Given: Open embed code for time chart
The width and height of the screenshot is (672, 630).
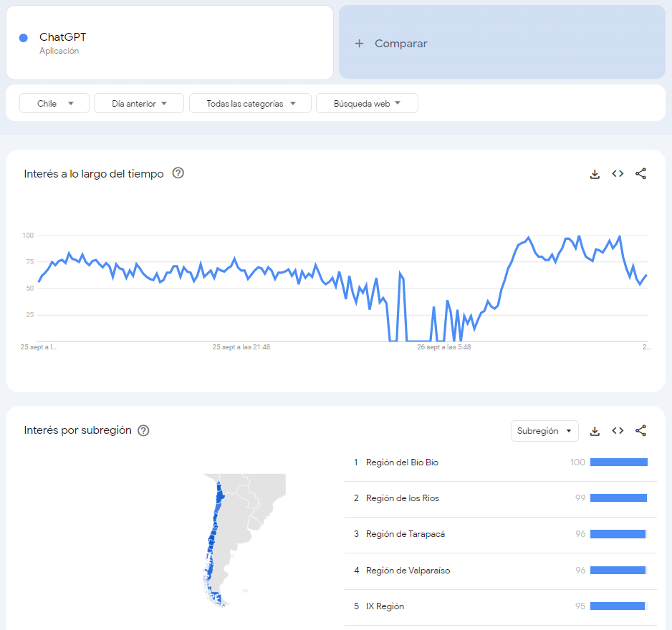Looking at the screenshot, I should (618, 174).
